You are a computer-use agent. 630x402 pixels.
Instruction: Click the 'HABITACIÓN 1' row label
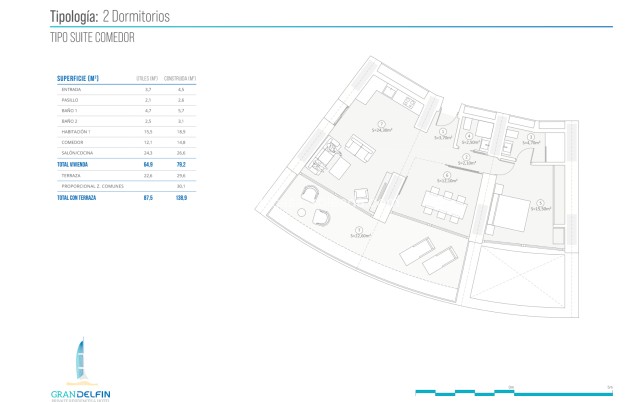pyautogui.click(x=76, y=132)
